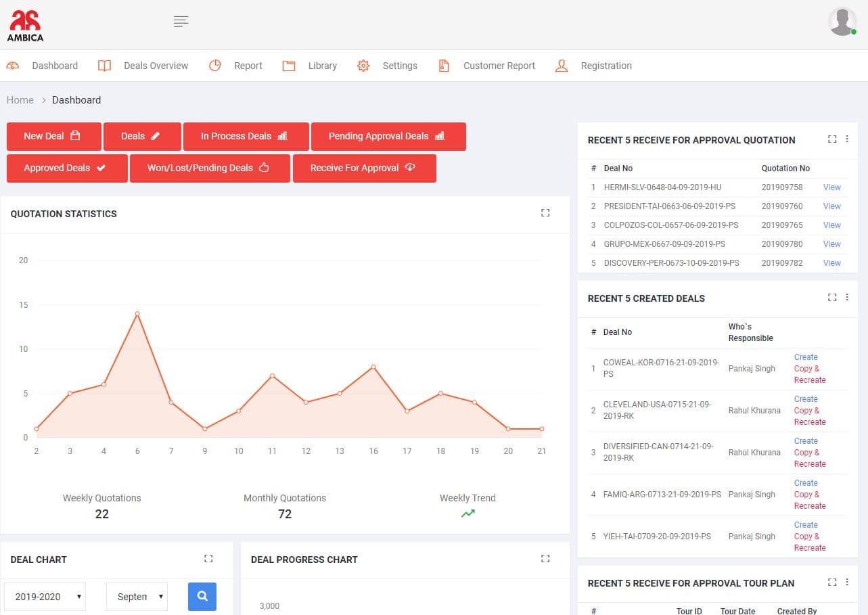
Task: Open the Settings menu item
Action: tap(399, 66)
